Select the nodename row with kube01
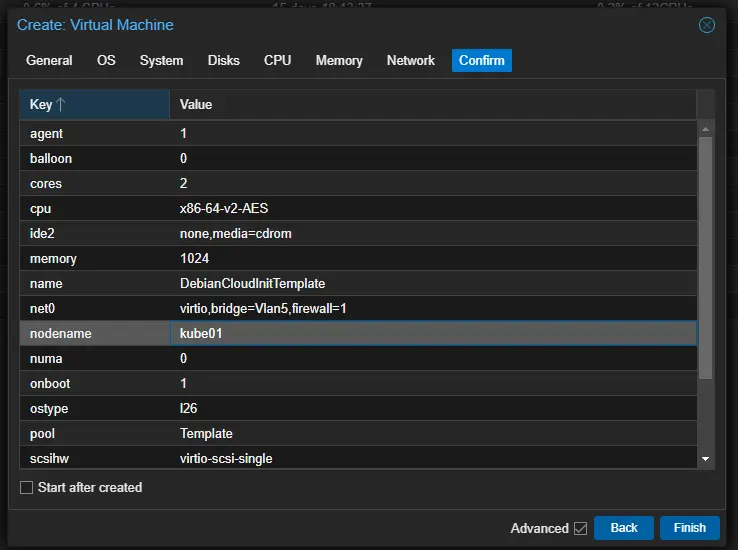Screen dimensions: 738x550 coord(358,333)
